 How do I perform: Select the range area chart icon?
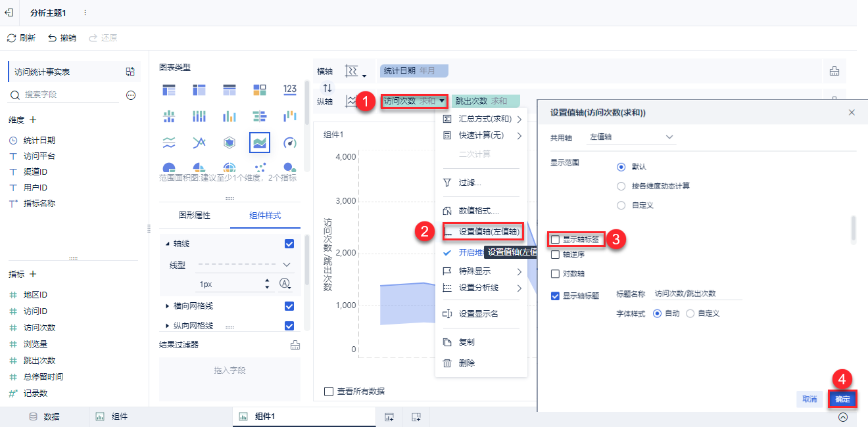point(260,142)
